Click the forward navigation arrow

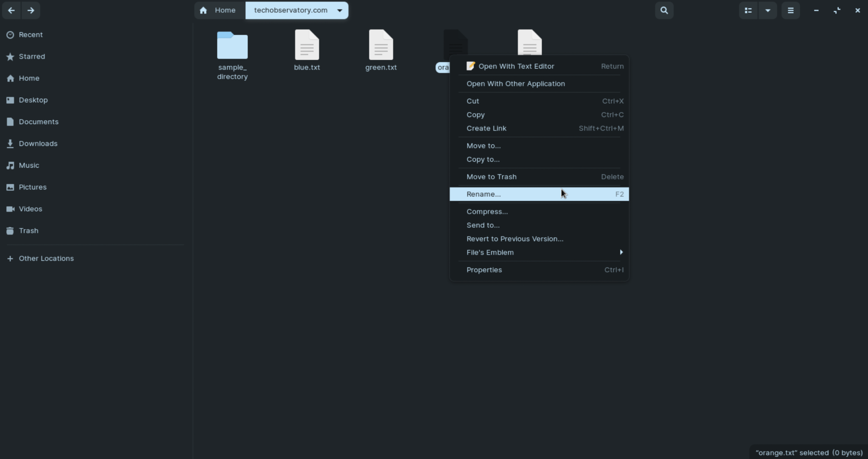(x=31, y=10)
